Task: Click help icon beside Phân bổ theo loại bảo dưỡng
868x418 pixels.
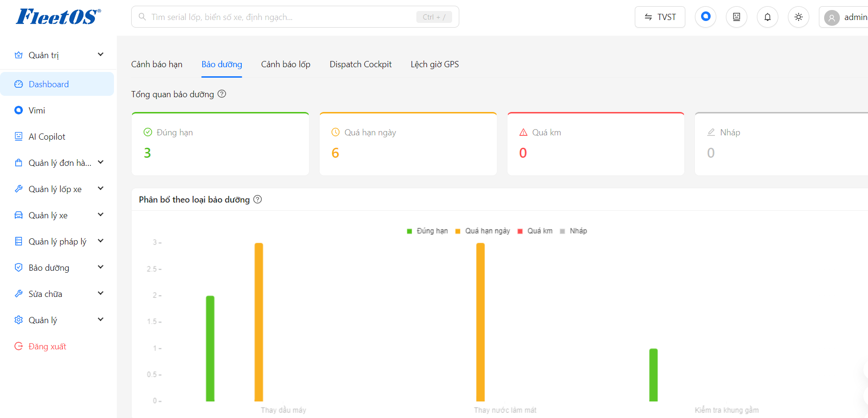Action: click(x=258, y=199)
